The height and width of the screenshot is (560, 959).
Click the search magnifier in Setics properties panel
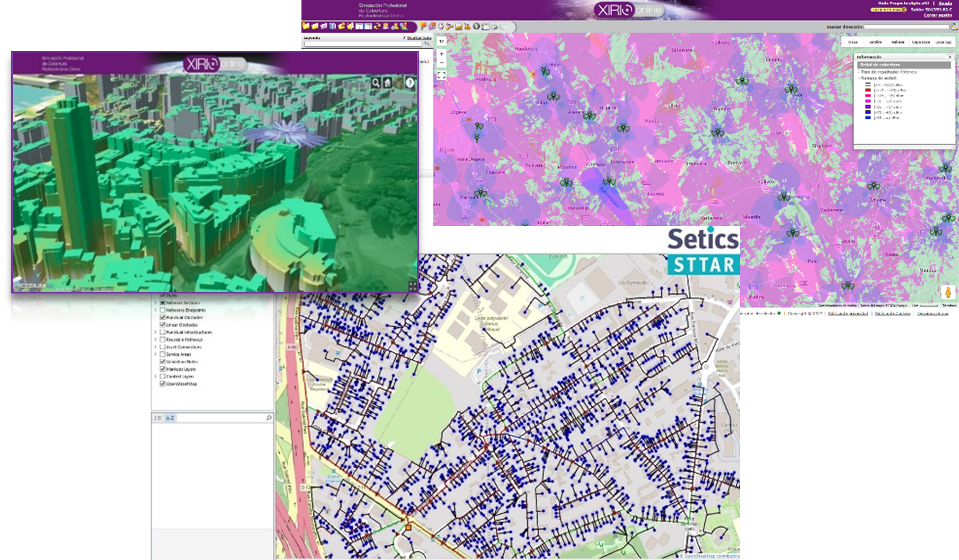click(x=269, y=418)
